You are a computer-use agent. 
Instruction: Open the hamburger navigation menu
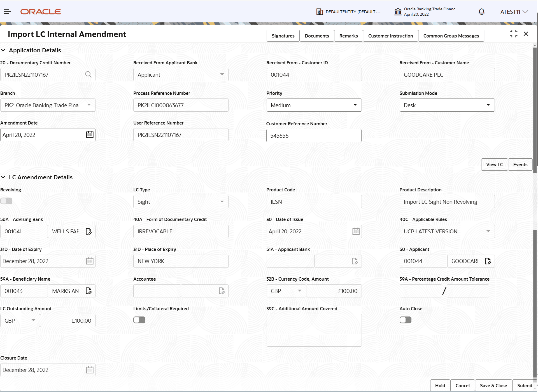(7, 12)
